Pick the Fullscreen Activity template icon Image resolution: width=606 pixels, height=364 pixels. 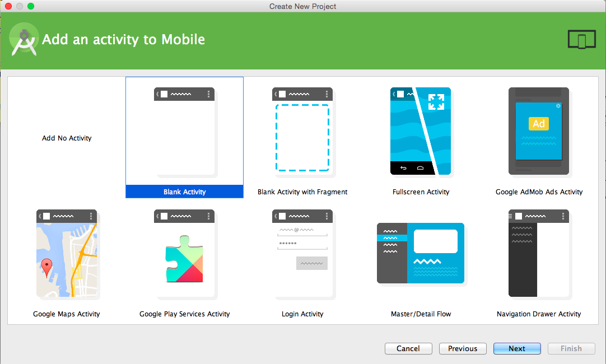click(x=421, y=131)
